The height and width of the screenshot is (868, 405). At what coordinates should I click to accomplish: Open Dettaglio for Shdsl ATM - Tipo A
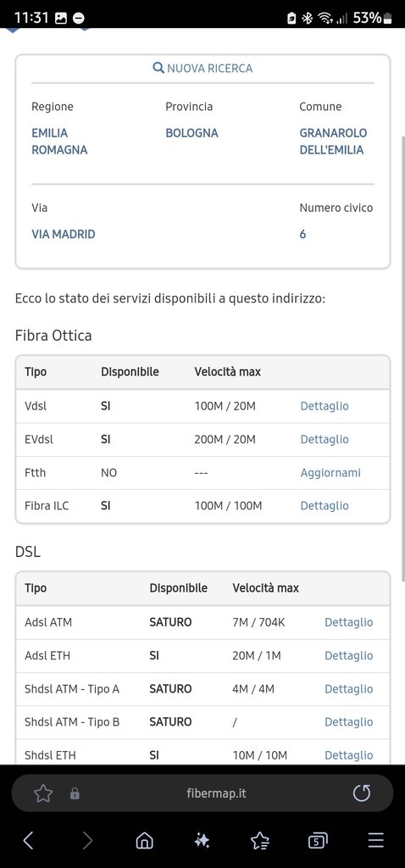[348, 688]
